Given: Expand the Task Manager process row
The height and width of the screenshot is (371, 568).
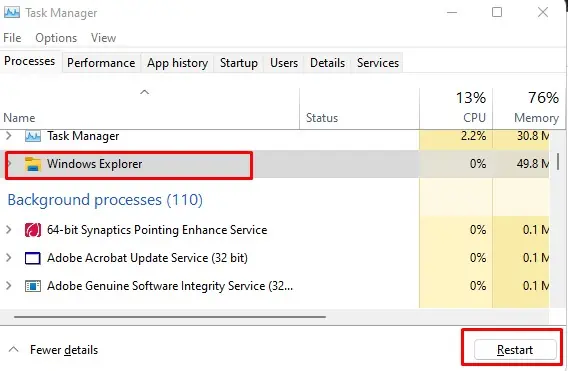Looking at the screenshot, I should [9, 136].
